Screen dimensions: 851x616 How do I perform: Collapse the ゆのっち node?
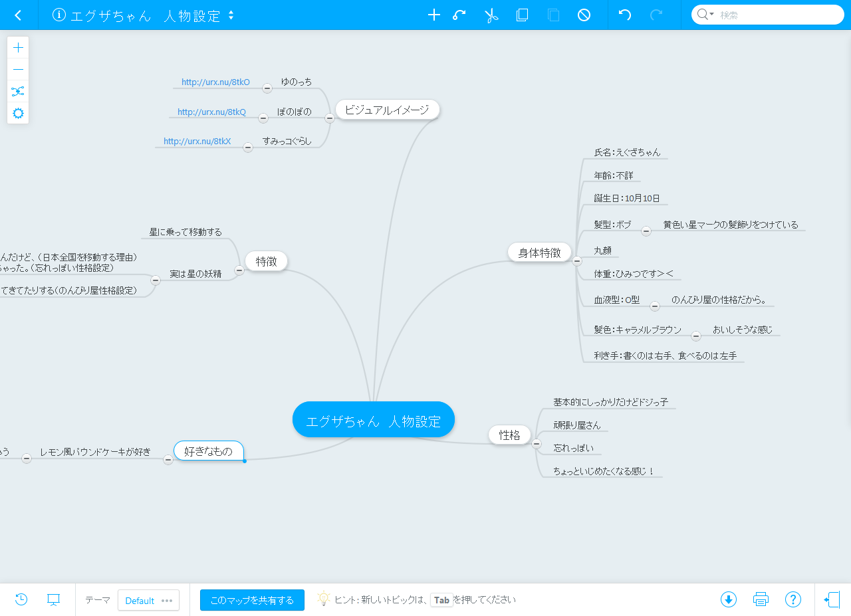click(267, 88)
